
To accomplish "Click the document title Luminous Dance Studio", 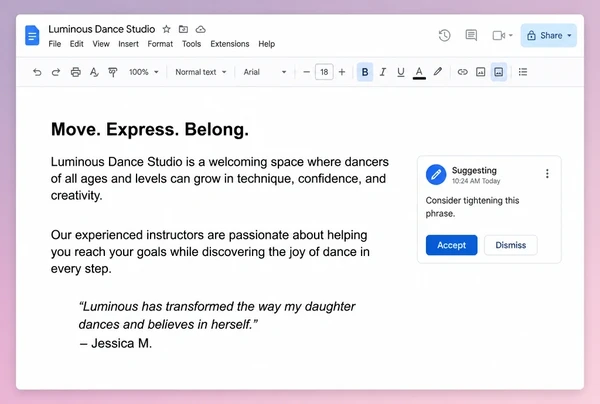I will 102,29.
